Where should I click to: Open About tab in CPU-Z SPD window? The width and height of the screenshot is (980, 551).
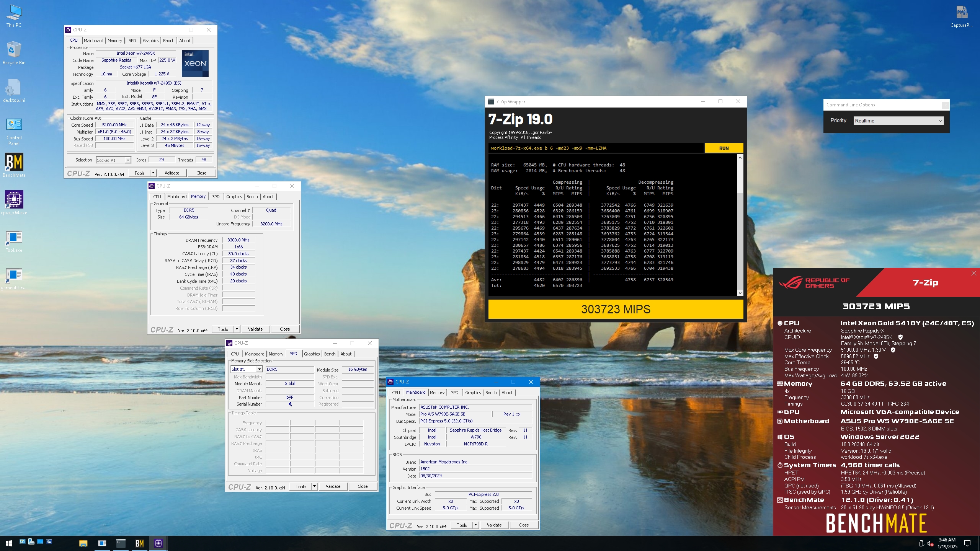[346, 354]
